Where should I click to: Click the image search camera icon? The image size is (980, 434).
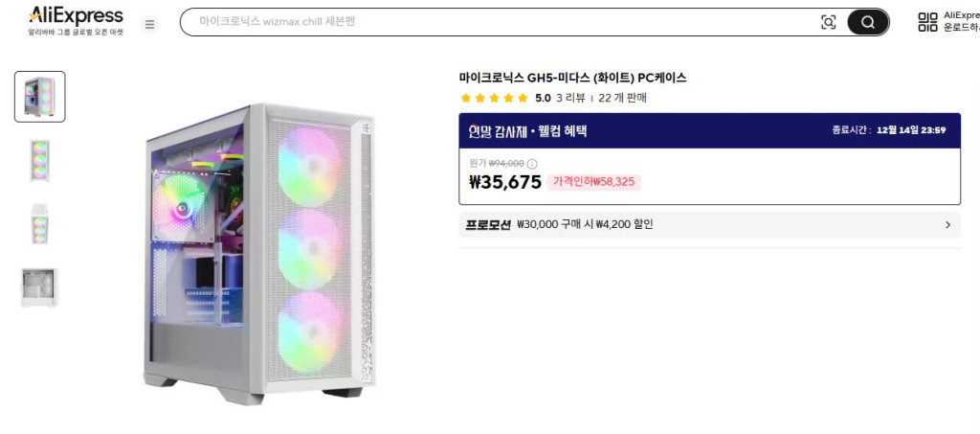click(x=829, y=23)
